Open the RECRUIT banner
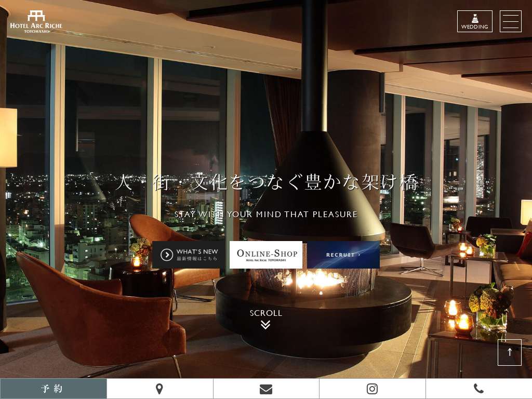532x399 pixels. [343, 255]
